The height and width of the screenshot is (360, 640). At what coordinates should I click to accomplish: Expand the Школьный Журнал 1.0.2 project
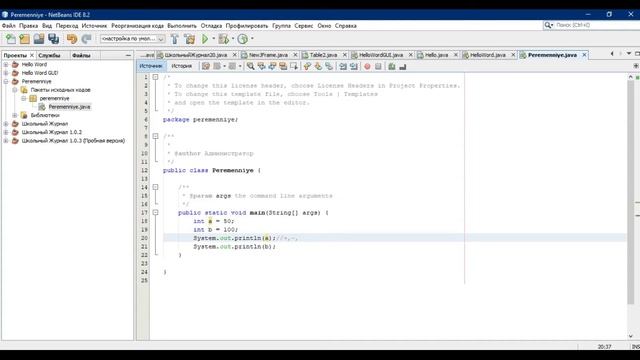pos(6,132)
